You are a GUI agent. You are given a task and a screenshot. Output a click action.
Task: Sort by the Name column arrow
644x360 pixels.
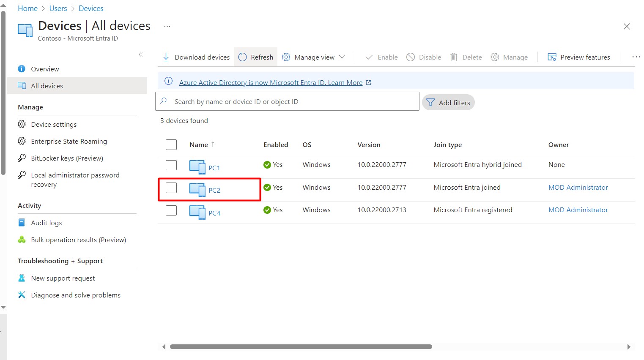click(x=213, y=144)
